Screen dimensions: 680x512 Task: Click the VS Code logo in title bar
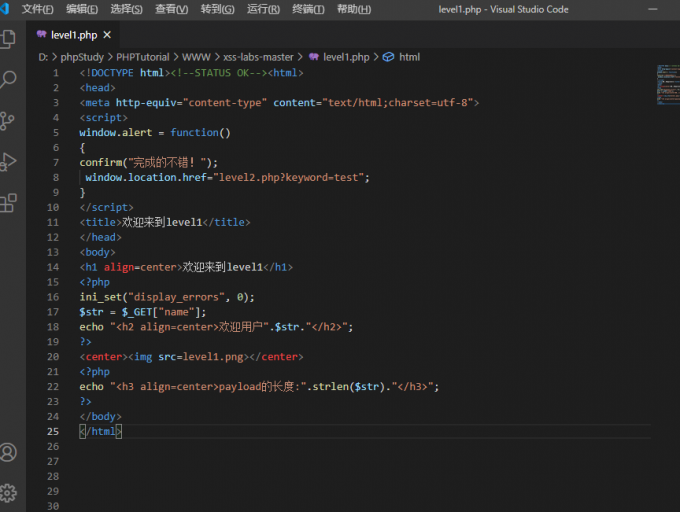[5, 9]
